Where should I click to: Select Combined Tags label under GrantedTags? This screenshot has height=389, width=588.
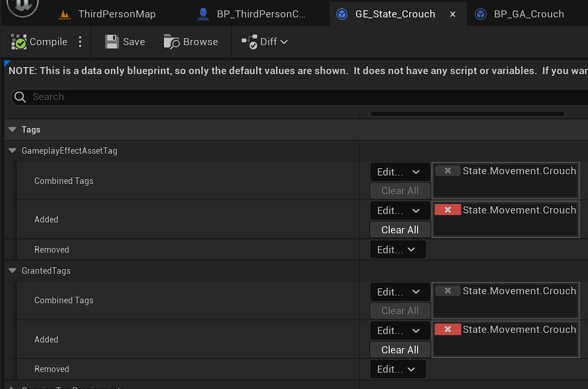(64, 300)
